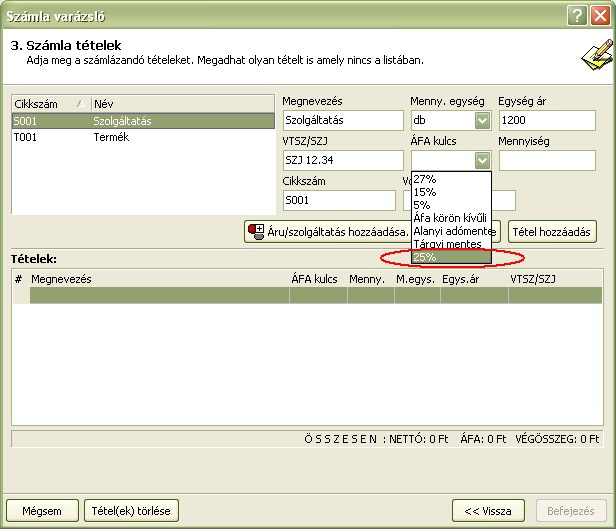
Task: Click into the Megnevezés text field
Action: coord(340,121)
